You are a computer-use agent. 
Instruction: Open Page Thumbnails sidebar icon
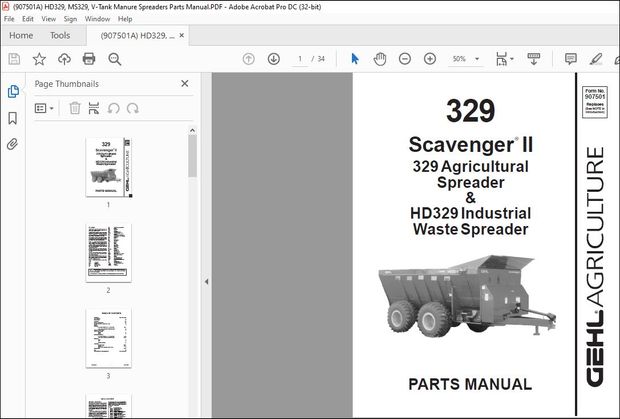coord(13,91)
